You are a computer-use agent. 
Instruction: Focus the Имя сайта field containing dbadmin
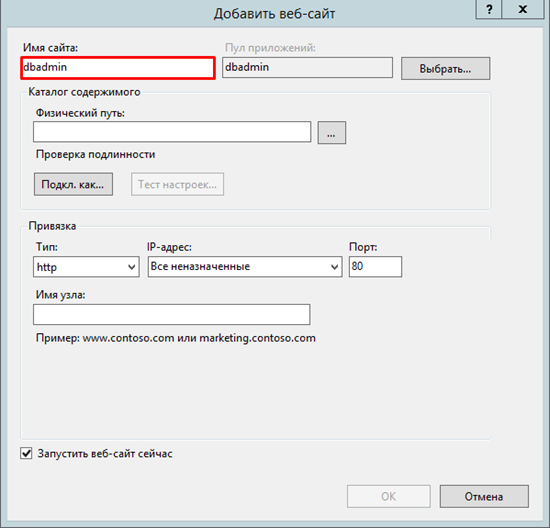(x=118, y=68)
